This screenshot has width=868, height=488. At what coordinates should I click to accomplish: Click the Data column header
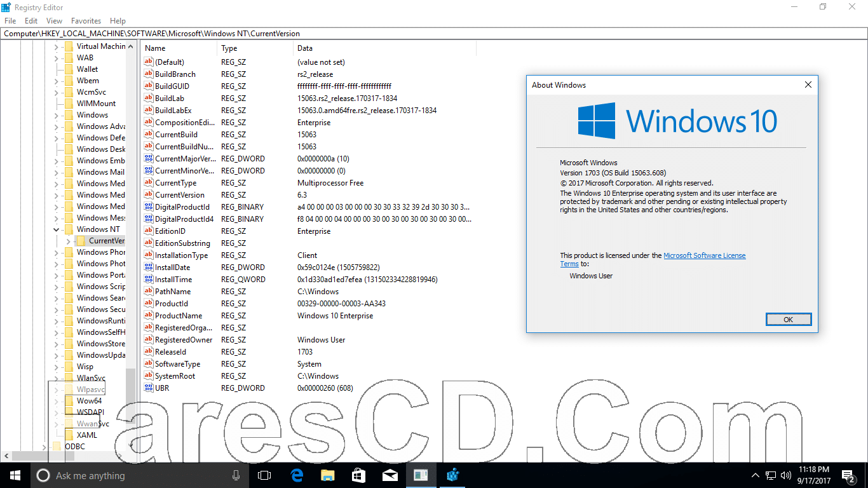pos(384,48)
